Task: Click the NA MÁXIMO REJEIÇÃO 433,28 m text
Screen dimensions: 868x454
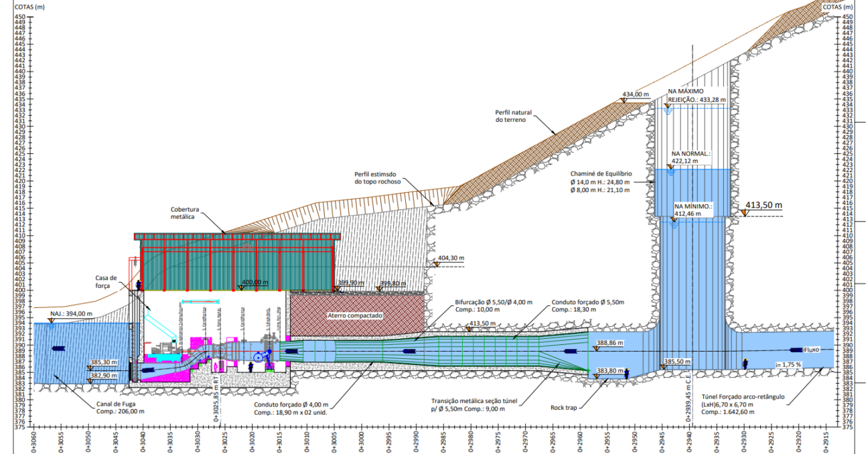Action: (696, 94)
